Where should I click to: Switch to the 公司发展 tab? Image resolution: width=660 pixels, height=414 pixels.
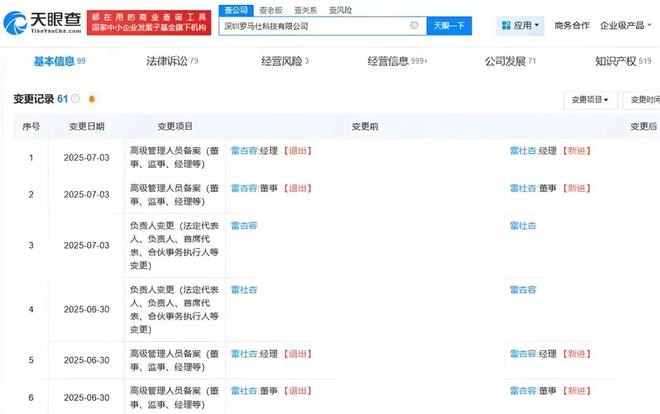pos(510,61)
